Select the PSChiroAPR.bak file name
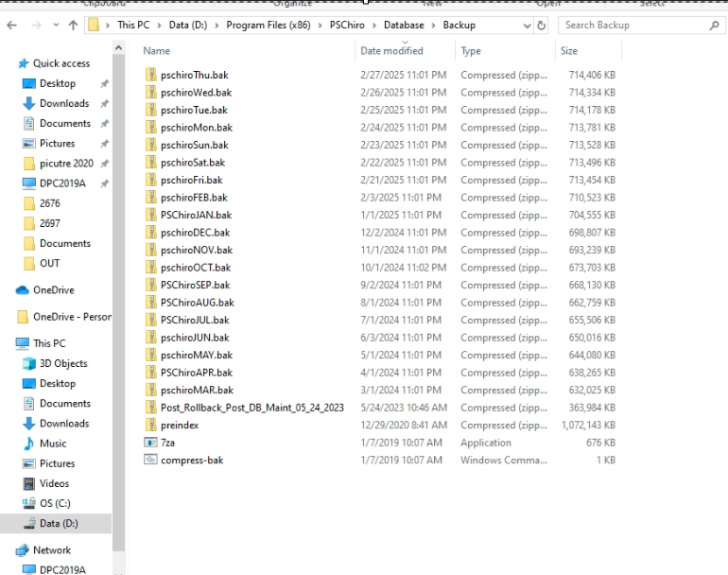The width and height of the screenshot is (728, 575). point(197,373)
